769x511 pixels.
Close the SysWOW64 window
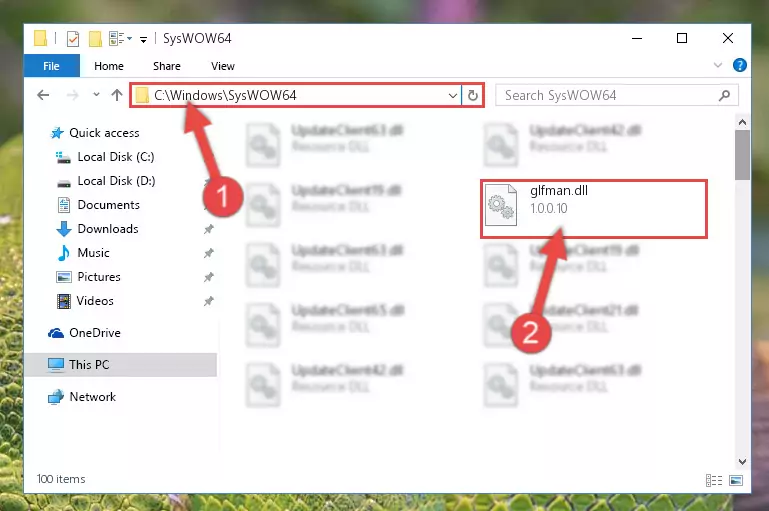tap(728, 38)
